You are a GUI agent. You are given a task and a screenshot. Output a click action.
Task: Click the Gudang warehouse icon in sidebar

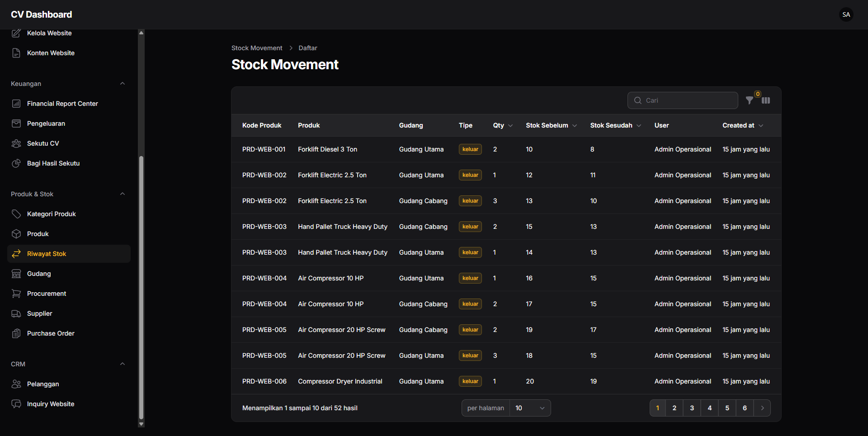pyautogui.click(x=16, y=274)
